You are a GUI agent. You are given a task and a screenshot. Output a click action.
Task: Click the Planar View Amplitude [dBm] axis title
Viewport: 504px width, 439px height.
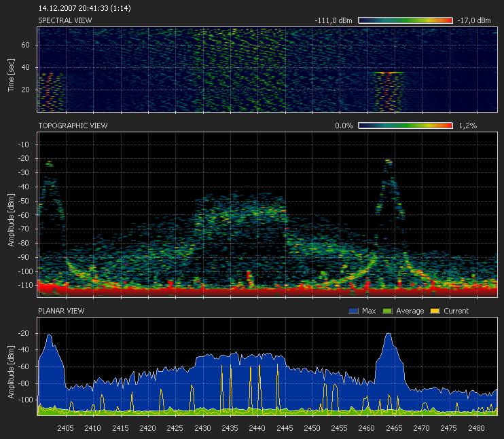pyautogui.click(x=12, y=373)
